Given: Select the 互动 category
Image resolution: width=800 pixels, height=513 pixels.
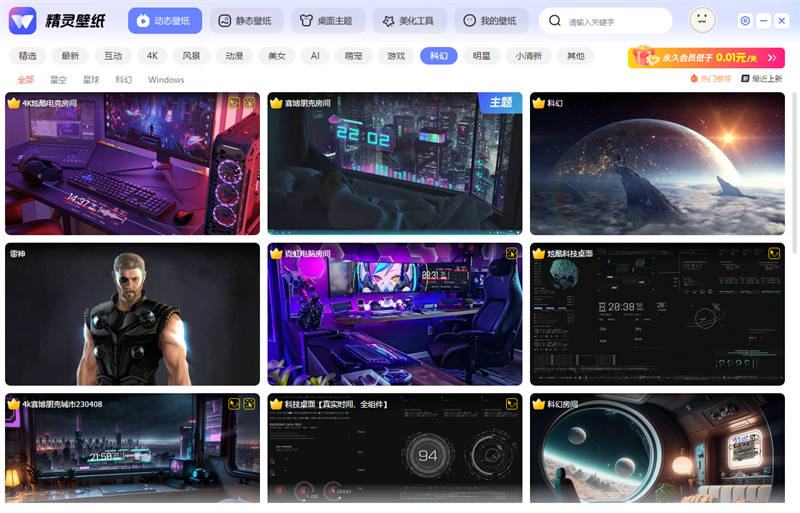Looking at the screenshot, I should [x=113, y=56].
